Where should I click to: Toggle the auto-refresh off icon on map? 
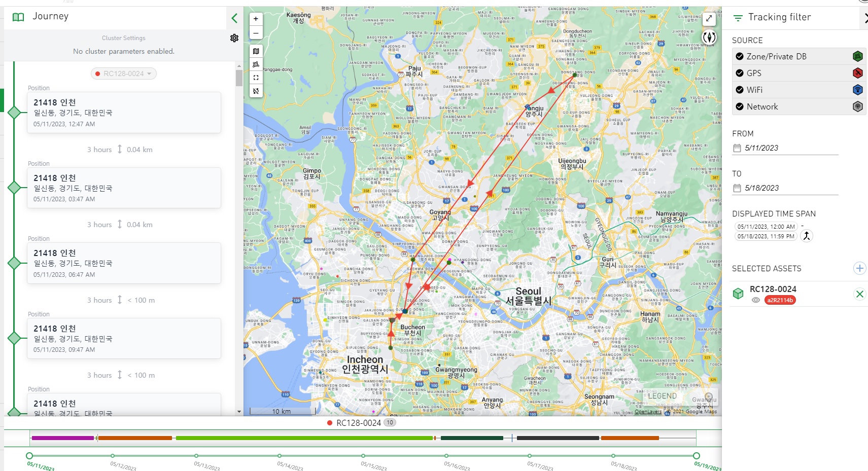tap(256, 91)
